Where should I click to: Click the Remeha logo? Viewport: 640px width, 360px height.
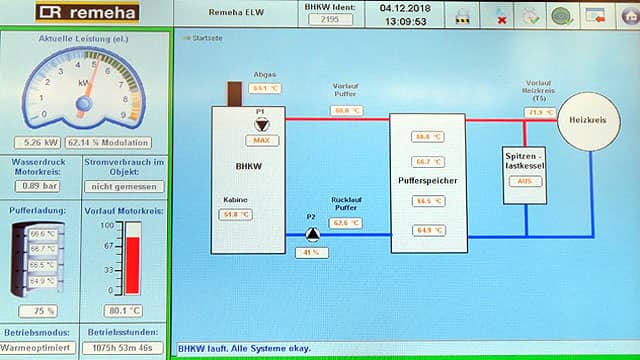tap(87, 12)
